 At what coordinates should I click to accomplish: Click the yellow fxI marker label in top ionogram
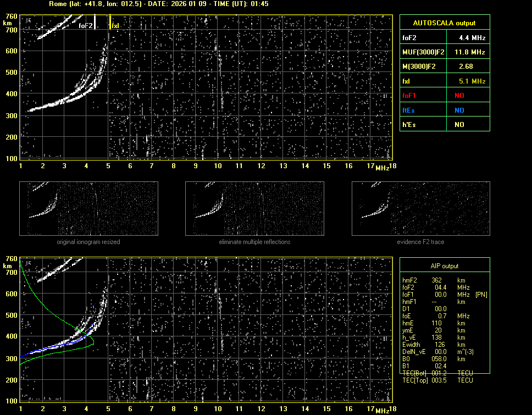(115, 25)
